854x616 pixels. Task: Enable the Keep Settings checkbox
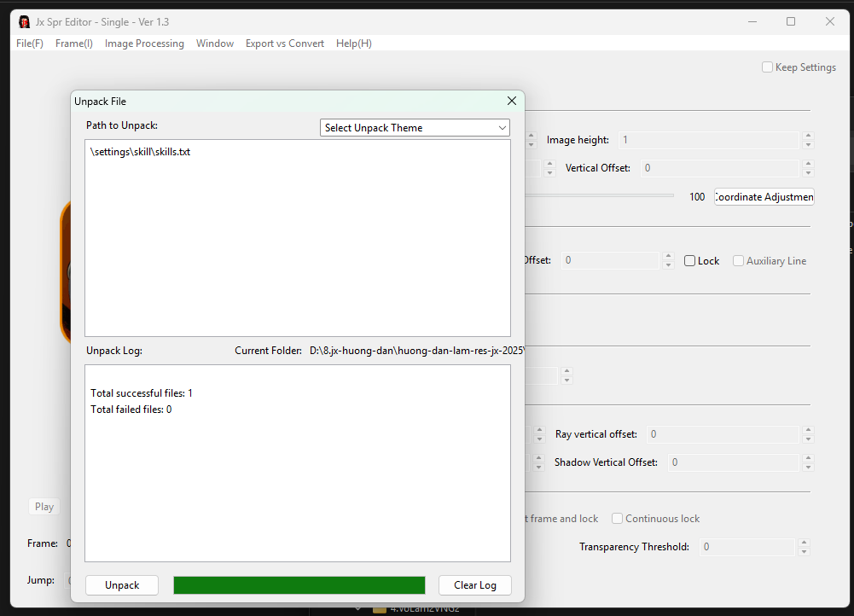pos(768,67)
